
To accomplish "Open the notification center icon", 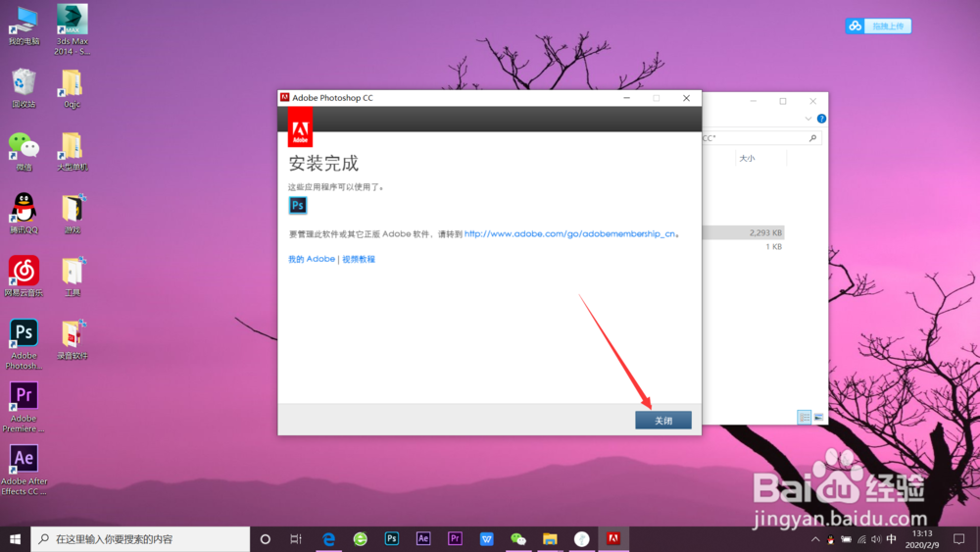I will click(x=958, y=539).
